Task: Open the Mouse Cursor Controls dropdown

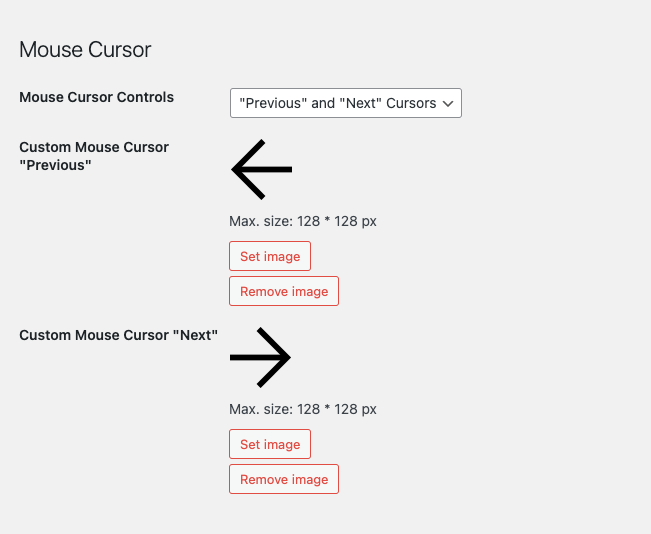Action: click(x=345, y=103)
